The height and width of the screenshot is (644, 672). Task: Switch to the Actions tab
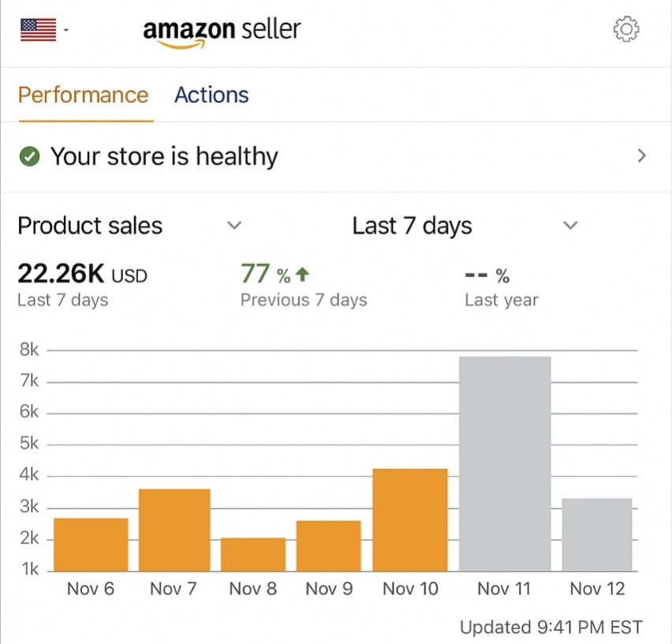point(211,95)
